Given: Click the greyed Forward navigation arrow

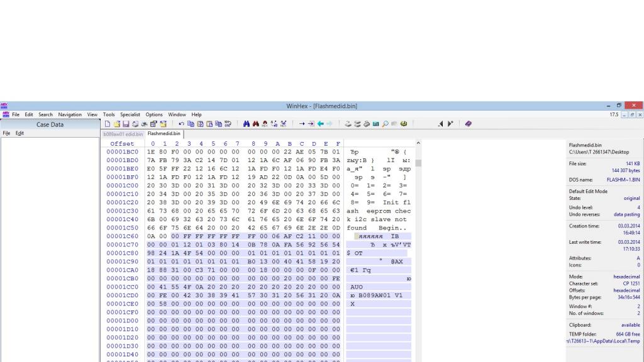Looking at the screenshot, I should [330, 124].
